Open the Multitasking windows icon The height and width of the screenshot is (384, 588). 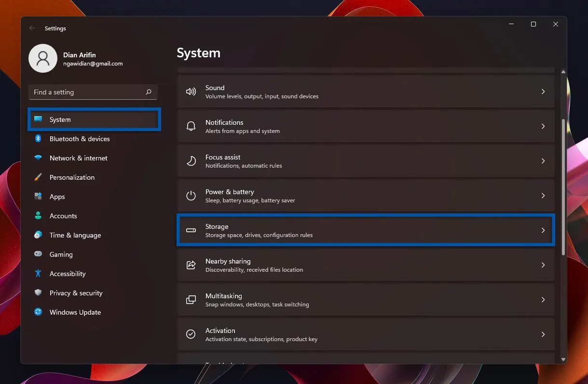click(191, 300)
